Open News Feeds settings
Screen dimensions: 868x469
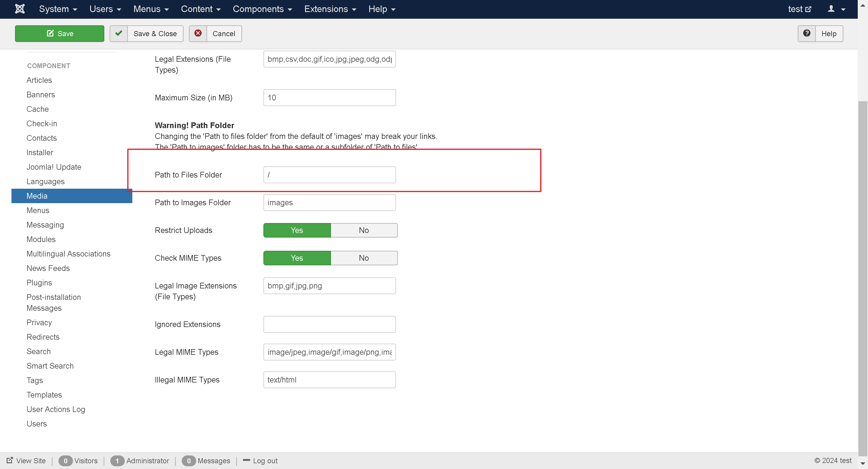[48, 268]
